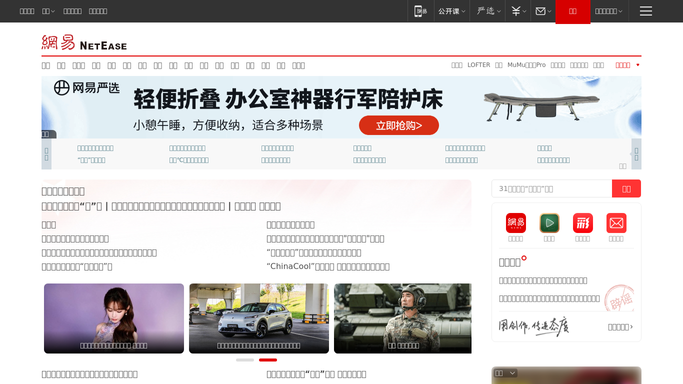The image size is (683, 384).
Task: Open the LOFTER link
Action: 478,65
